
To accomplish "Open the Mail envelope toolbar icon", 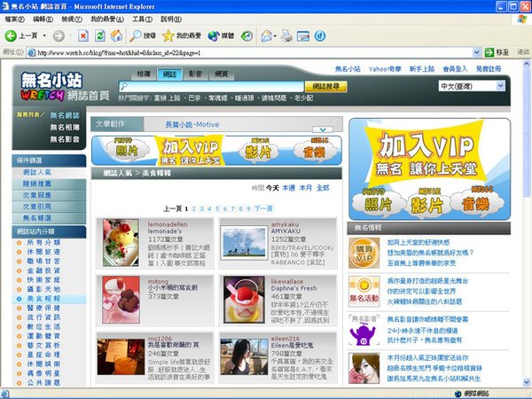I will point(267,35).
